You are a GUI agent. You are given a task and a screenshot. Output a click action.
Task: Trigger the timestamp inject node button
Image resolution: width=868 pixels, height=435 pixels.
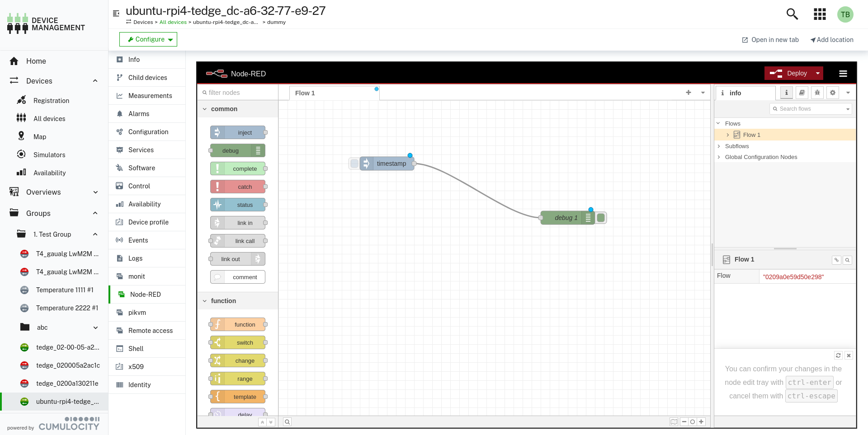click(x=354, y=164)
